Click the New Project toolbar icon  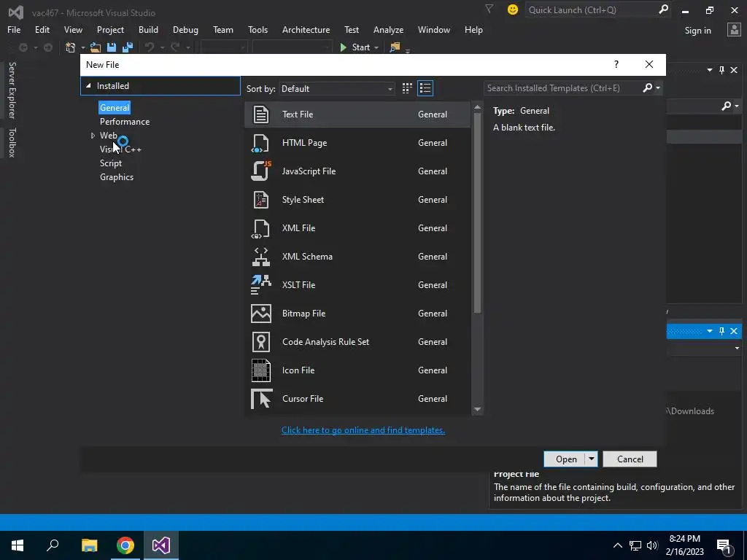point(71,47)
